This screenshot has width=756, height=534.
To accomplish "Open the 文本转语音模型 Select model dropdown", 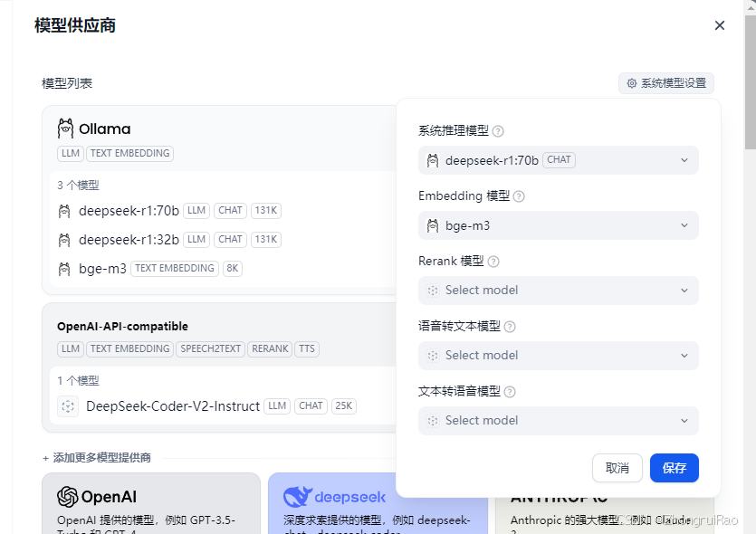I will click(x=559, y=420).
